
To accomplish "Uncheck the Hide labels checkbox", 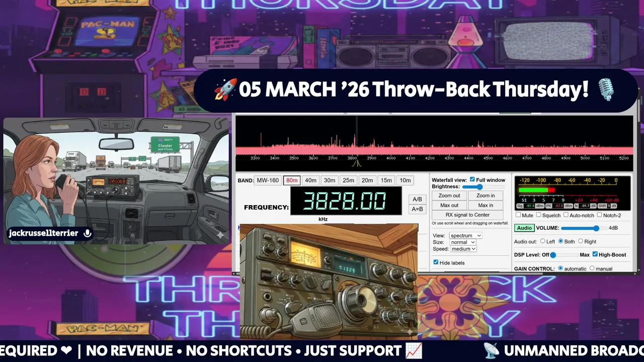I will (x=436, y=262).
